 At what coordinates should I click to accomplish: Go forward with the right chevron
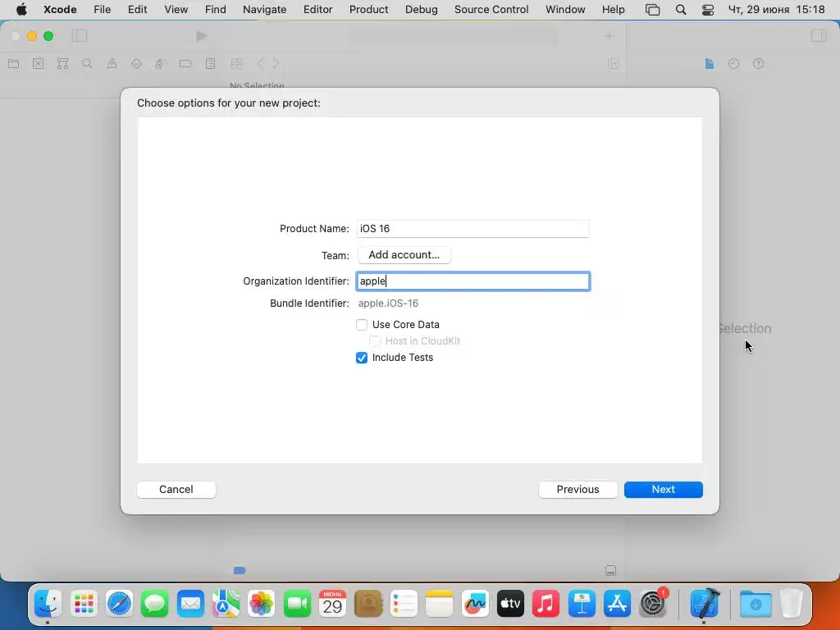276,64
